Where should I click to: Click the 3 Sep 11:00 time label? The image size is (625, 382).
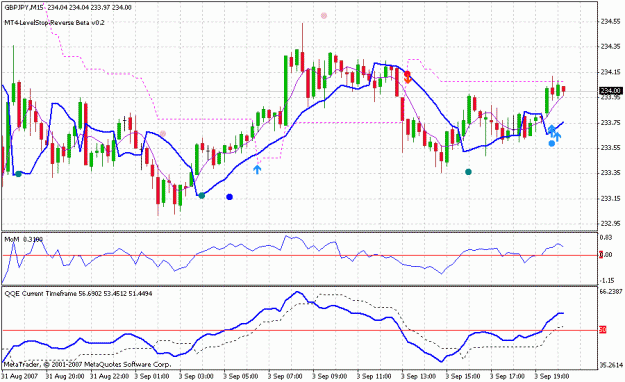(374, 376)
